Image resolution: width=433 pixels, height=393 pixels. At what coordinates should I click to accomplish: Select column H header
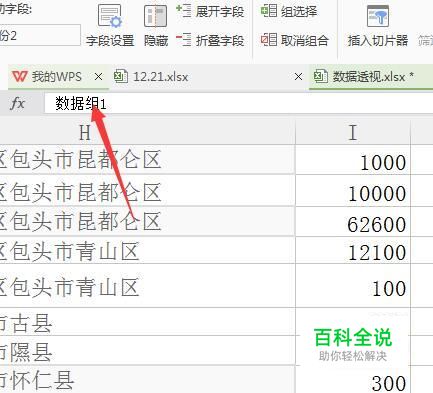(x=147, y=133)
